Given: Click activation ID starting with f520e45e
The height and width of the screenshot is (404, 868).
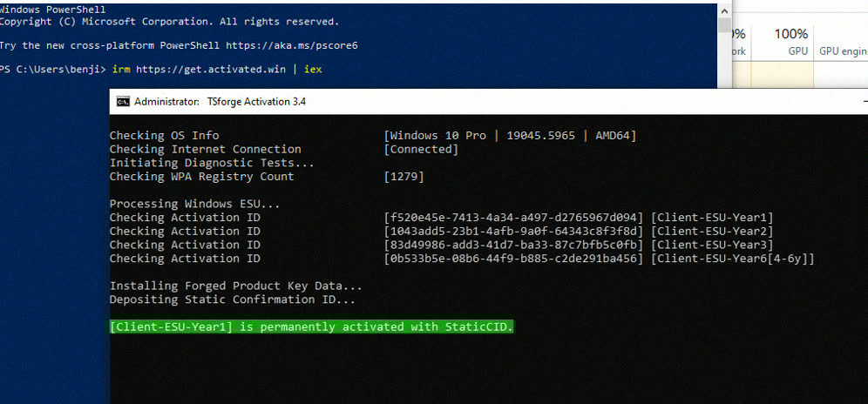Looking at the screenshot, I should coord(513,218).
